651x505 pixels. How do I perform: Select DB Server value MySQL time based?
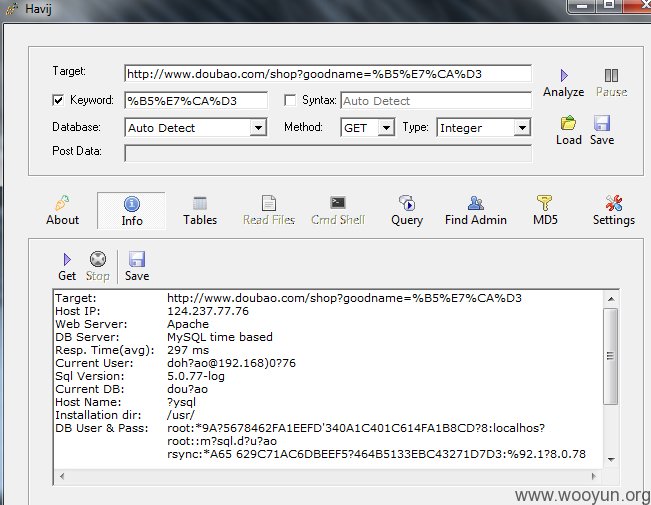[220, 337]
